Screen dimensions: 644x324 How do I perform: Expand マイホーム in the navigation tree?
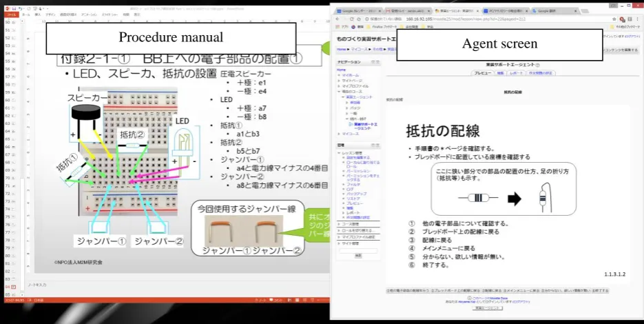tap(339, 75)
